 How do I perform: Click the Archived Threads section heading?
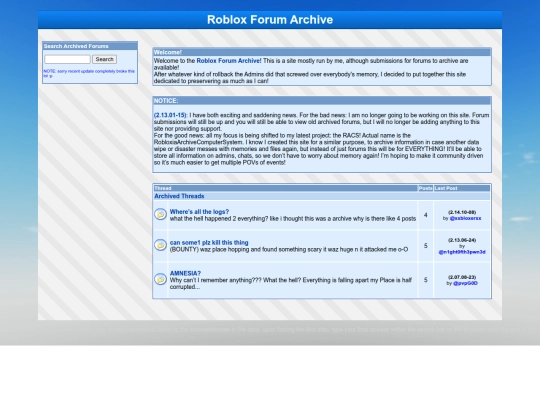[x=179, y=196]
